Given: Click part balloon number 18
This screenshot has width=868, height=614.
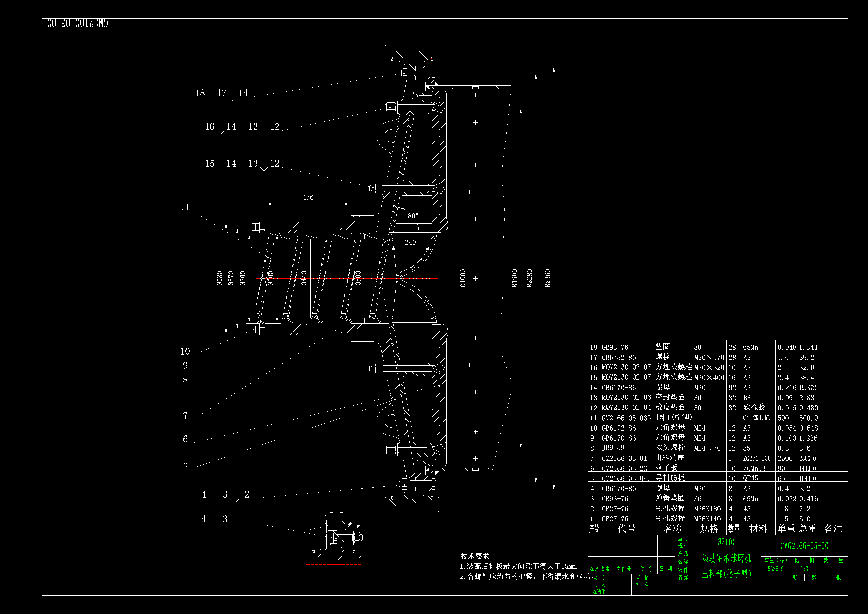Looking at the screenshot, I should point(200,93).
